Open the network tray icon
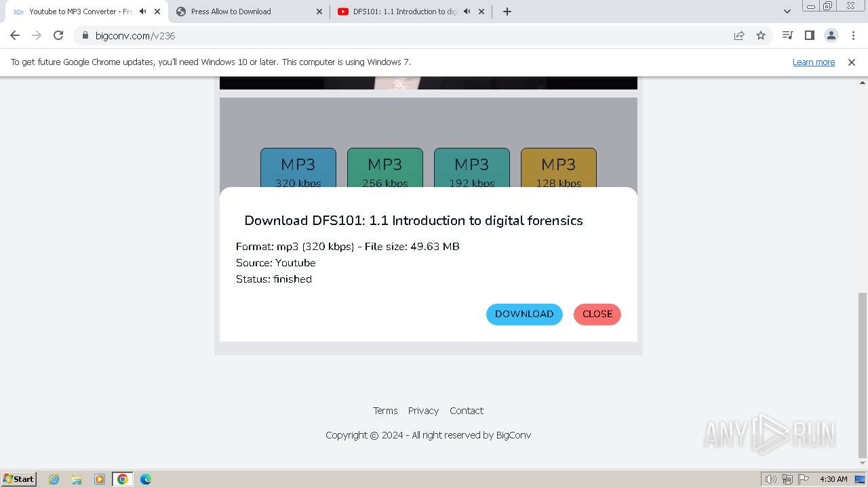This screenshot has width=868, height=488. 787,479
